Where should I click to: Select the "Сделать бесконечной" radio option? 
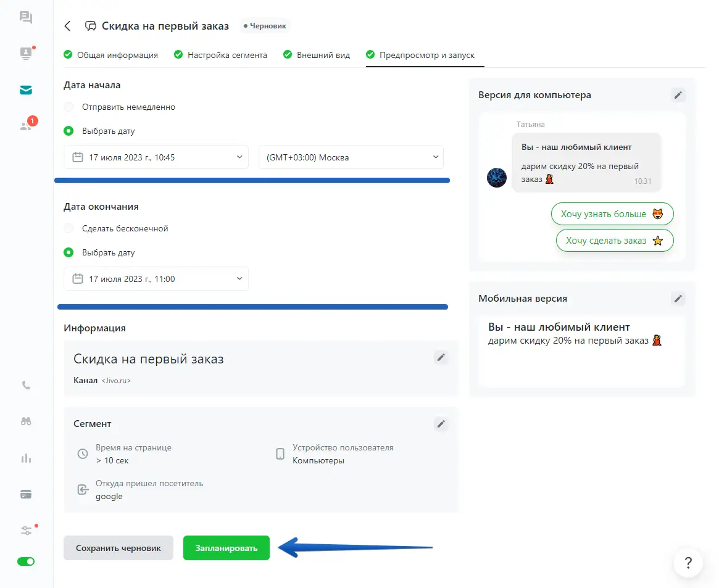[69, 229]
